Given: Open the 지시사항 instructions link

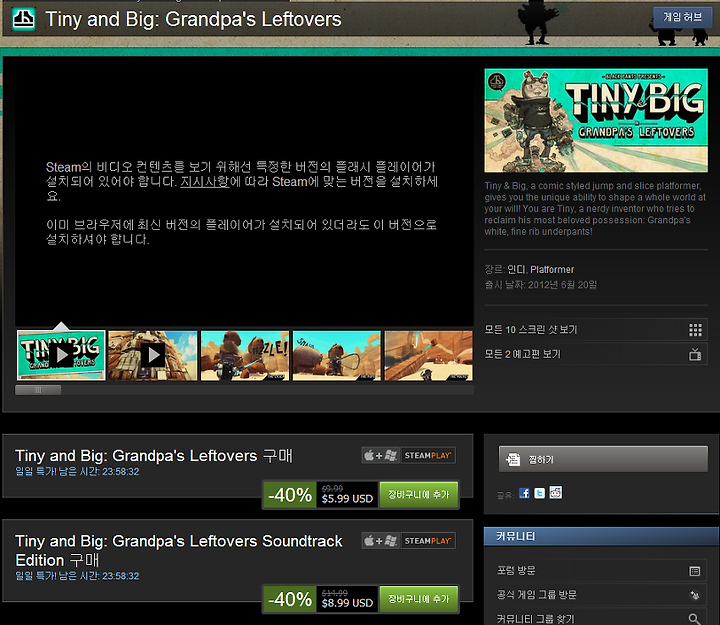Looking at the screenshot, I should (x=204, y=182).
